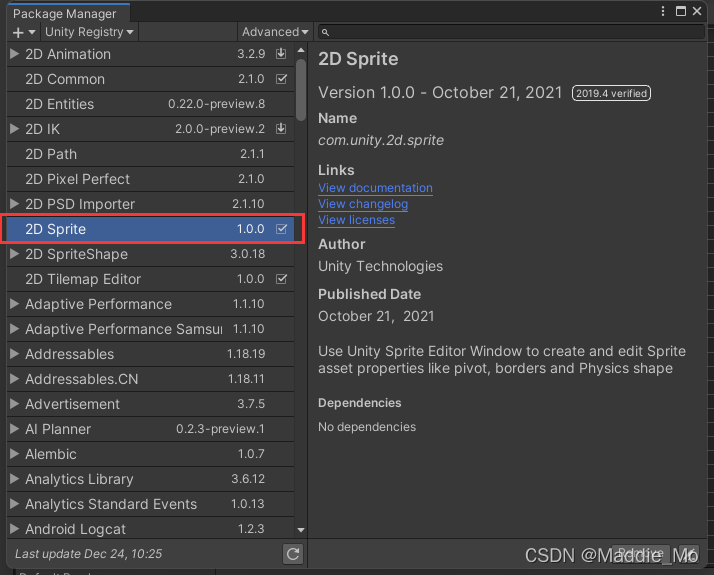714x575 pixels.
Task: Expand the Addressables versions
Action: 14,354
